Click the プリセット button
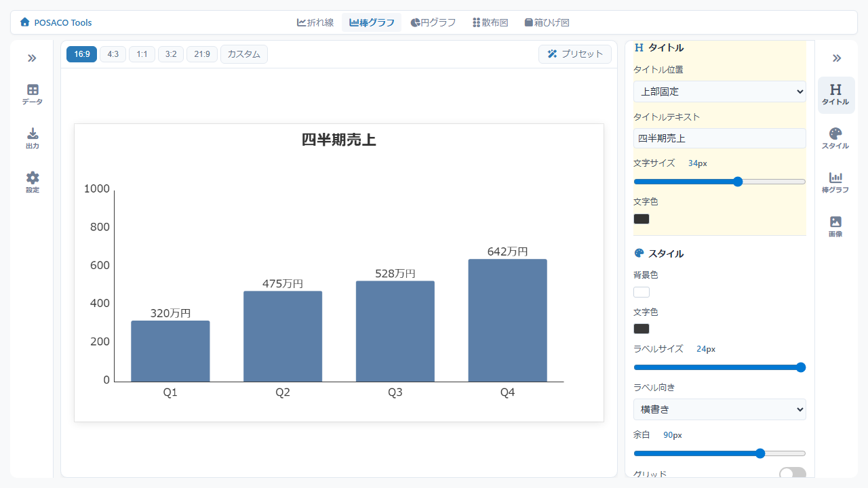This screenshot has height=488, width=868. (x=574, y=54)
